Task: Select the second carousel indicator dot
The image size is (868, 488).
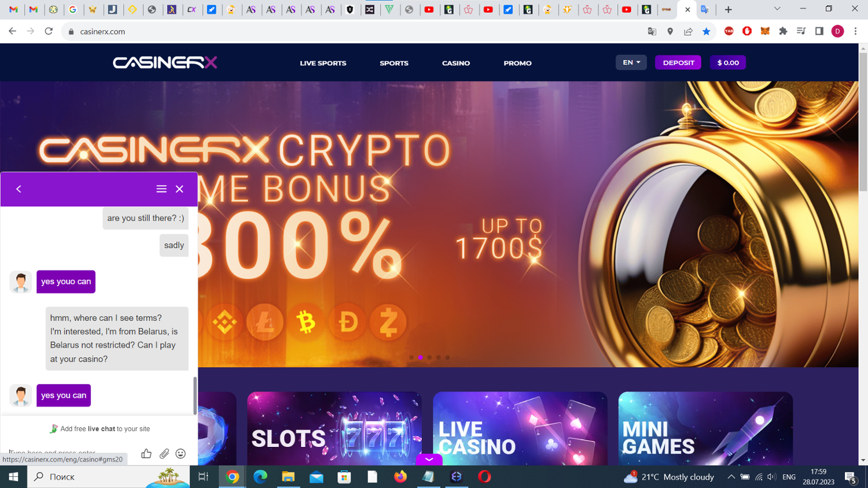Action: (421, 357)
